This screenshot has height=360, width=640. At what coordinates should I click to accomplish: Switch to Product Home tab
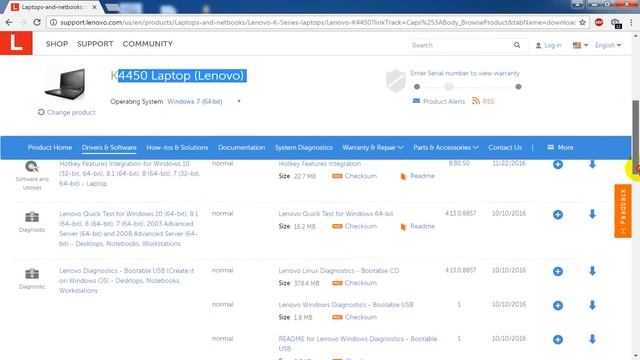pos(50,147)
